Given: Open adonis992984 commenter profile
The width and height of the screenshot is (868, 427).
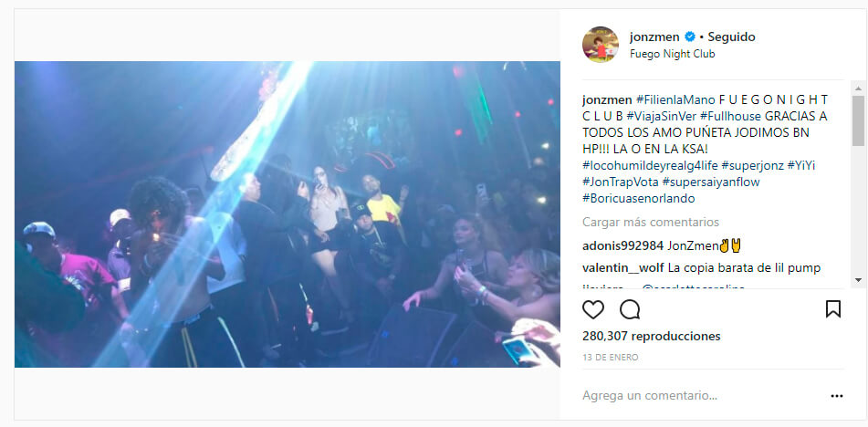Looking at the screenshot, I should [x=622, y=245].
